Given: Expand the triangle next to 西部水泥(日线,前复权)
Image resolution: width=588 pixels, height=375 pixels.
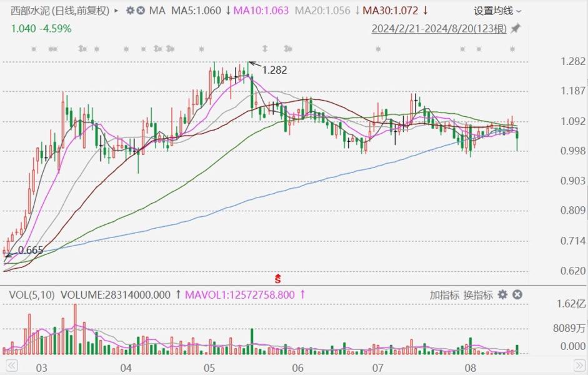Looking at the screenshot, I should coord(116,11).
